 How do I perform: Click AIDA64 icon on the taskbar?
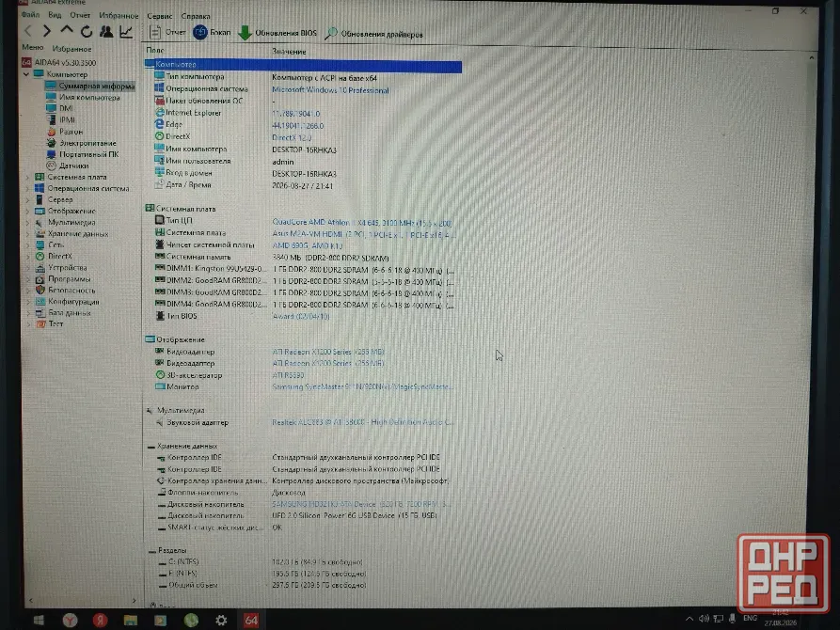point(251,621)
